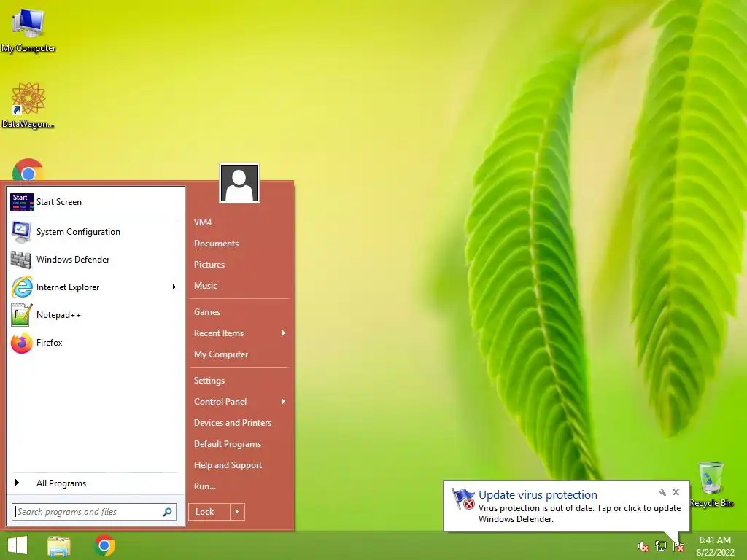Open the VM4 user folder
The height and width of the screenshot is (560, 747).
click(x=203, y=222)
